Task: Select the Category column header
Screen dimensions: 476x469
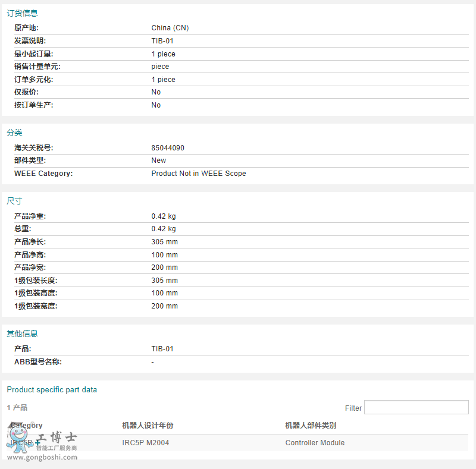Action: click(x=25, y=425)
